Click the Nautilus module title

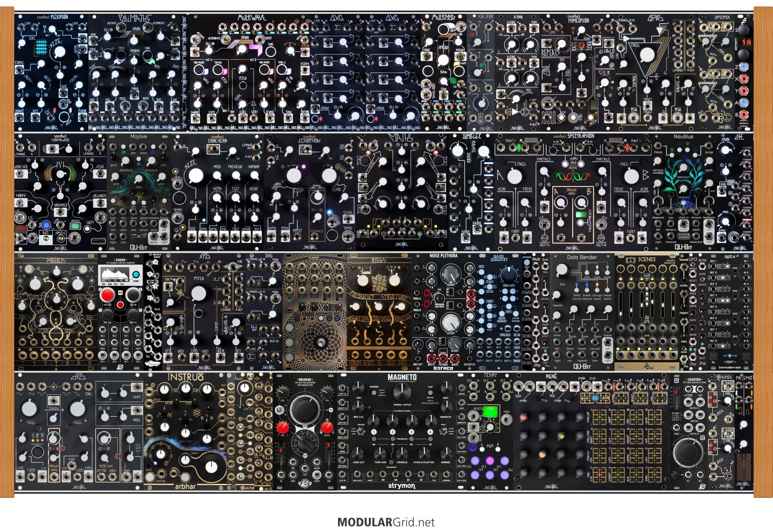683,137
